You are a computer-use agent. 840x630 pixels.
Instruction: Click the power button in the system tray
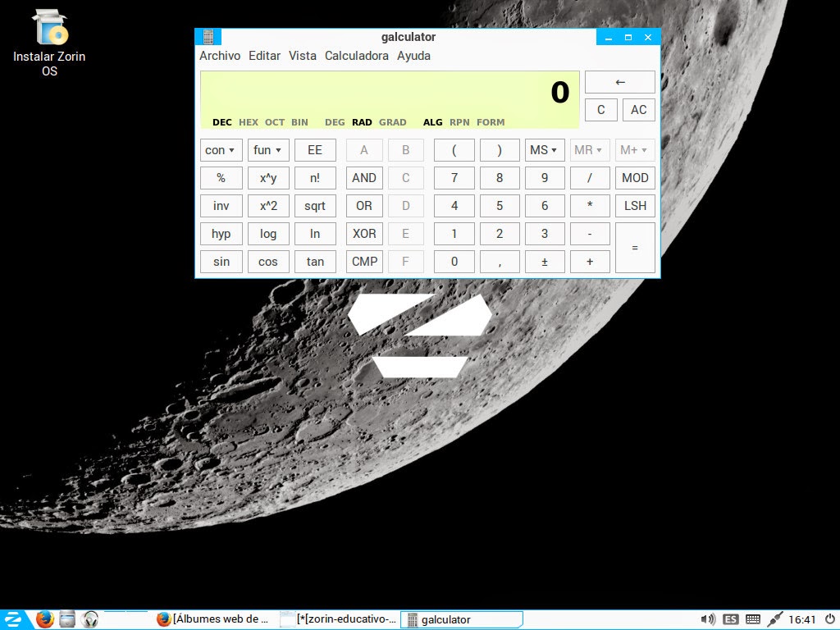[830, 619]
